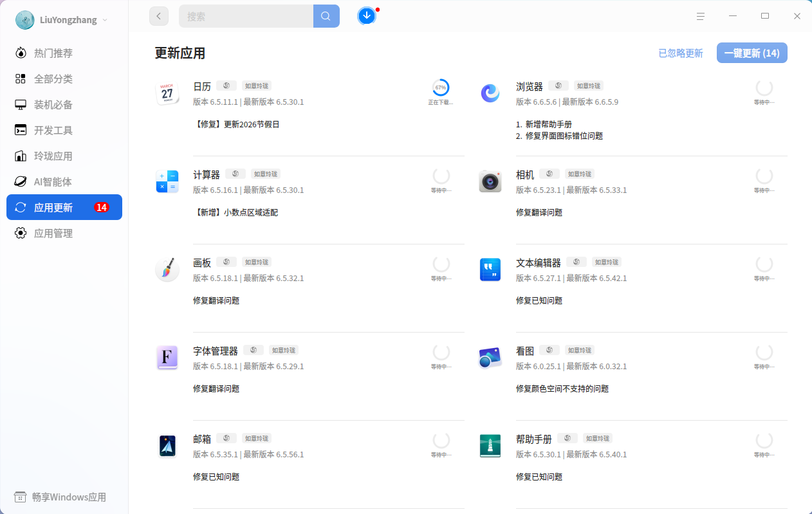Screen dimensions: 812x514
Task: Click the text 修复颜色空间不支持的问题
Action: point(562,389)
